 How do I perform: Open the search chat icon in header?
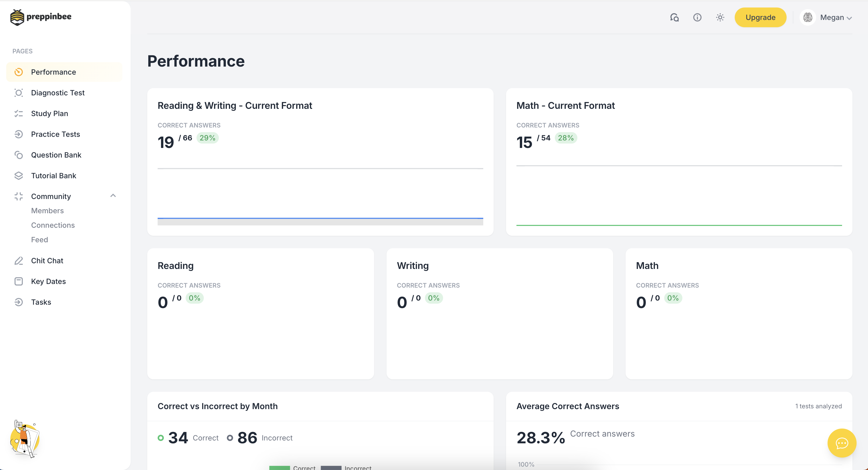[x=674, y=18]
